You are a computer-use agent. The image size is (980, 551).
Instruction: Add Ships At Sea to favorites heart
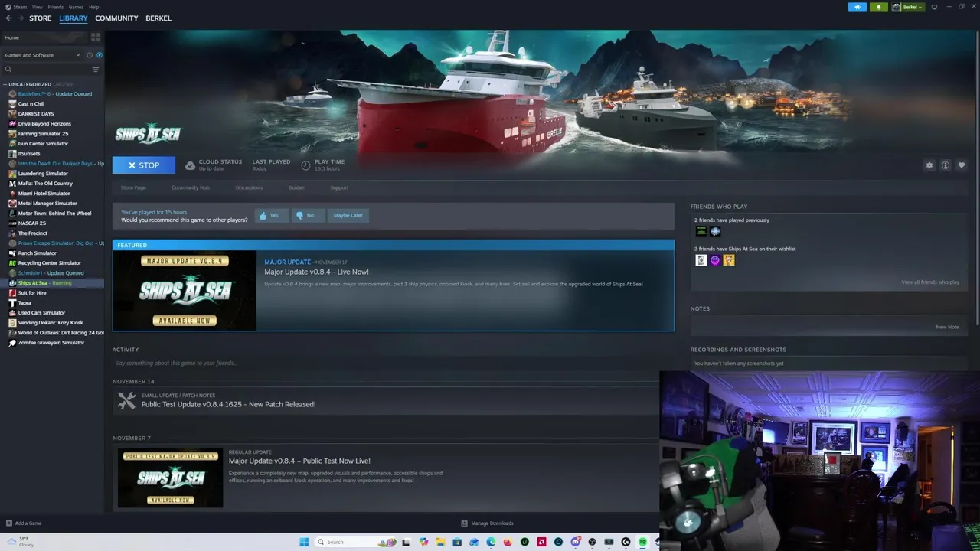962,165
